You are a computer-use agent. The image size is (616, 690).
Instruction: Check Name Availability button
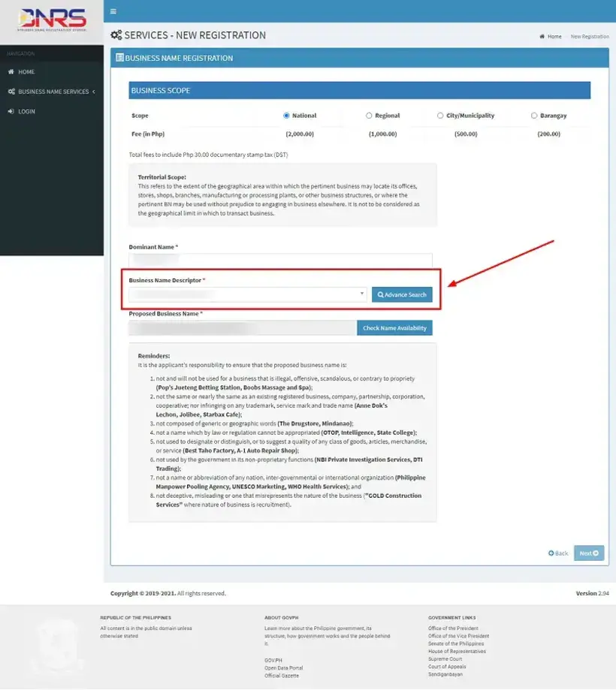coord(394,328)
